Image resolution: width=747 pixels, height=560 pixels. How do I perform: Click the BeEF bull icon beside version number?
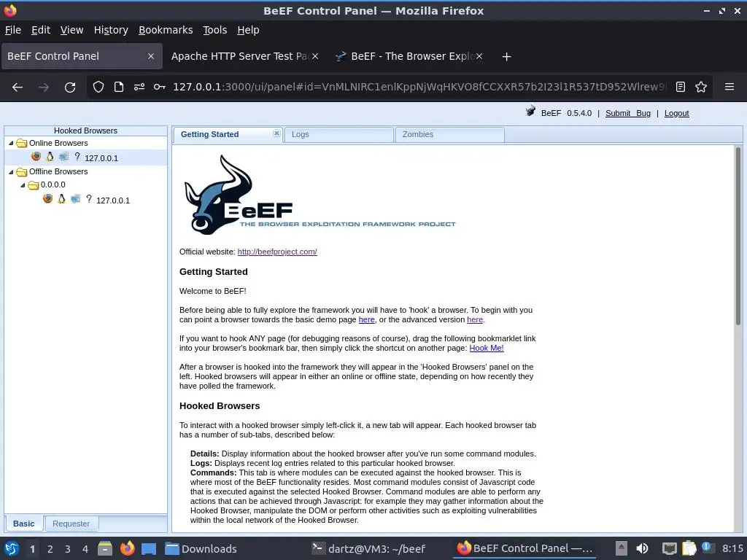530,112
